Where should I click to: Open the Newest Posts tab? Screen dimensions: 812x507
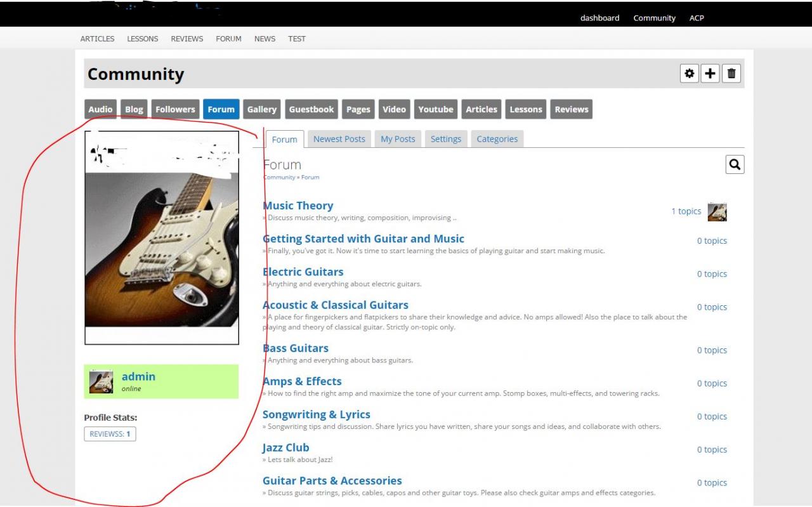[x=339, y=139]
